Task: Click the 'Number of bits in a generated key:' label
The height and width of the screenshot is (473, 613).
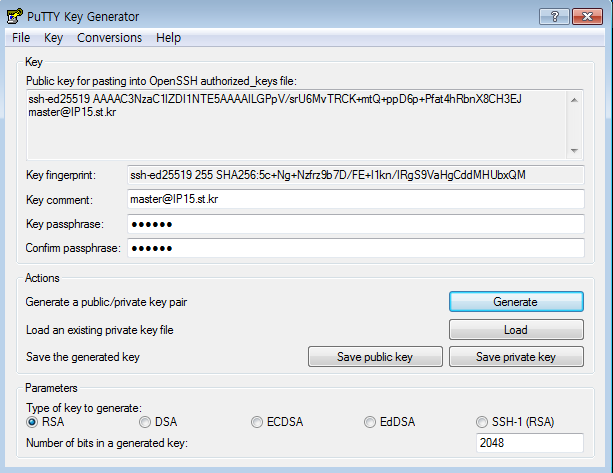Action: 107,443
